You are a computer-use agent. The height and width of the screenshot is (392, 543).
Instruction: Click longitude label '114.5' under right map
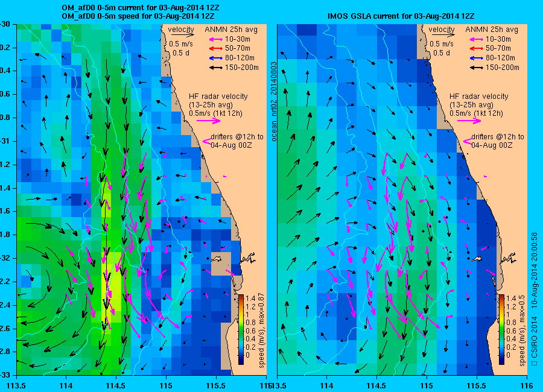point(376,386)
